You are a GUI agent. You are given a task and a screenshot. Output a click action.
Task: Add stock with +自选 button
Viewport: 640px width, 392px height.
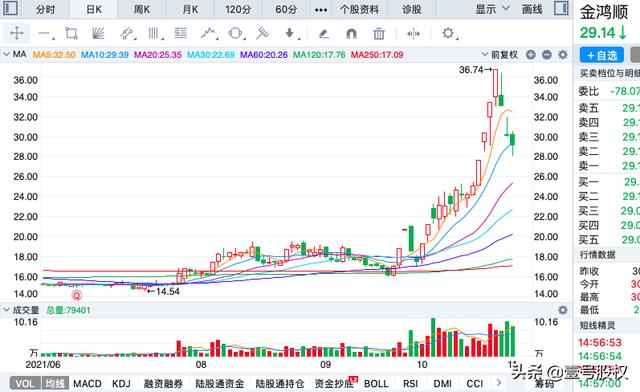602,55
